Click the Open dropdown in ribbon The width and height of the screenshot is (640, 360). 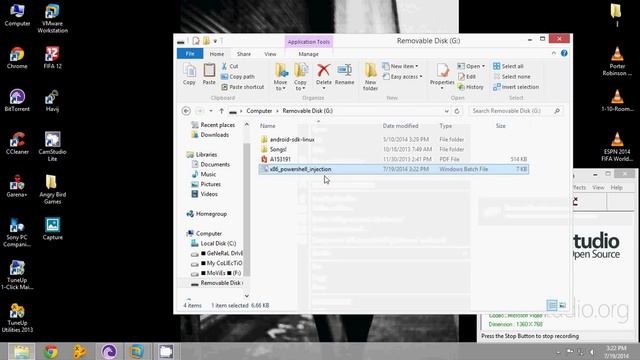471,66
